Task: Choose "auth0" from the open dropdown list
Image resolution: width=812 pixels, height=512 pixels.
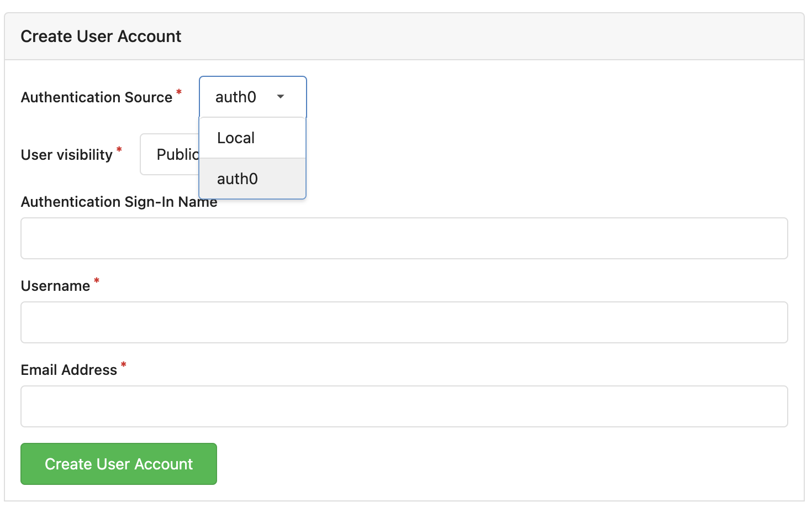Action: pos(237,178)
